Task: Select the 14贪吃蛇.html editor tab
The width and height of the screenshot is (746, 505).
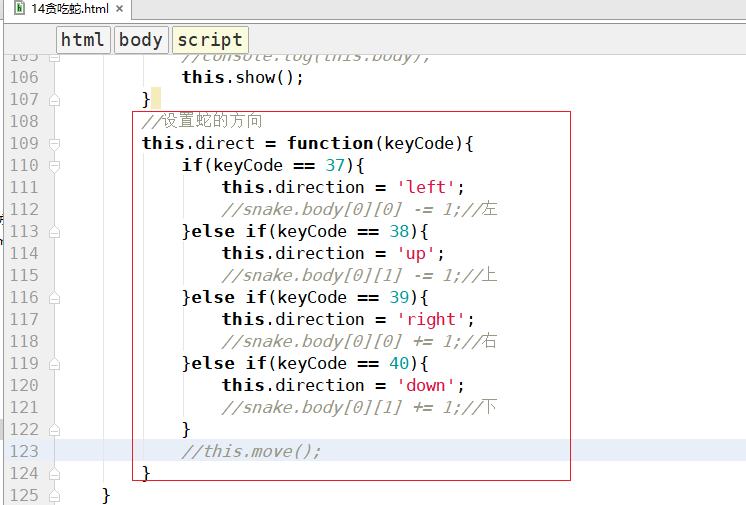Action: (x=68, y=8)
